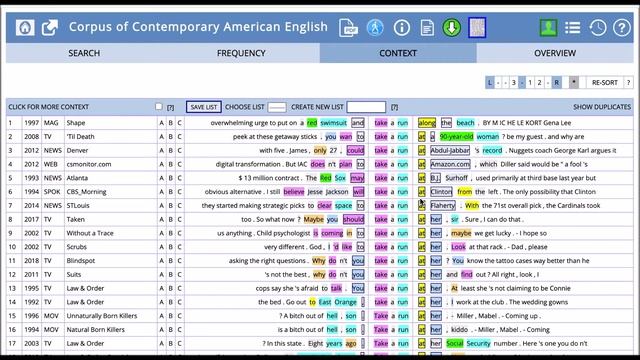Open the text document page icon
640x360 pixels.
(427, 28)
